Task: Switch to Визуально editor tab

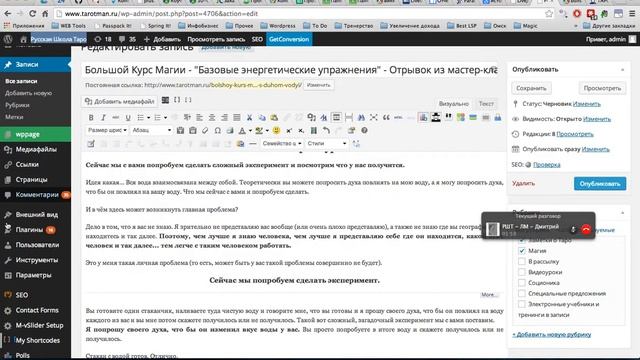Action: pyautogui.click(x=453, y=104)
